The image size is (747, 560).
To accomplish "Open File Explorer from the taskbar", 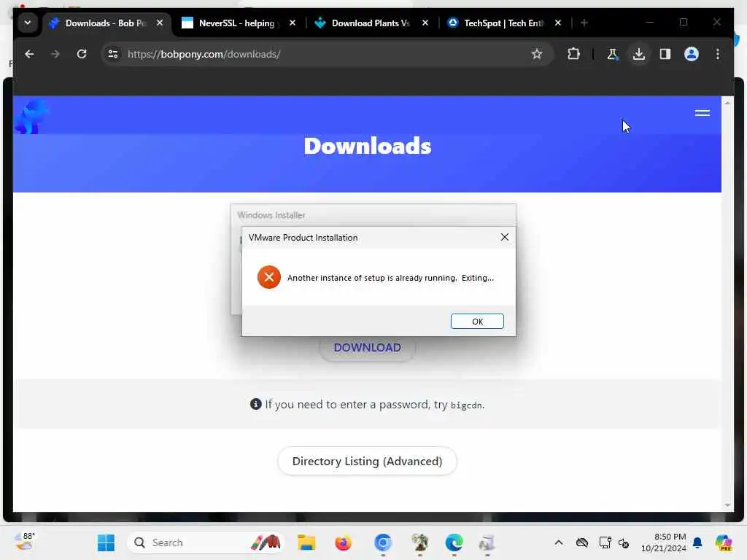I will click(x=306, y=542).
